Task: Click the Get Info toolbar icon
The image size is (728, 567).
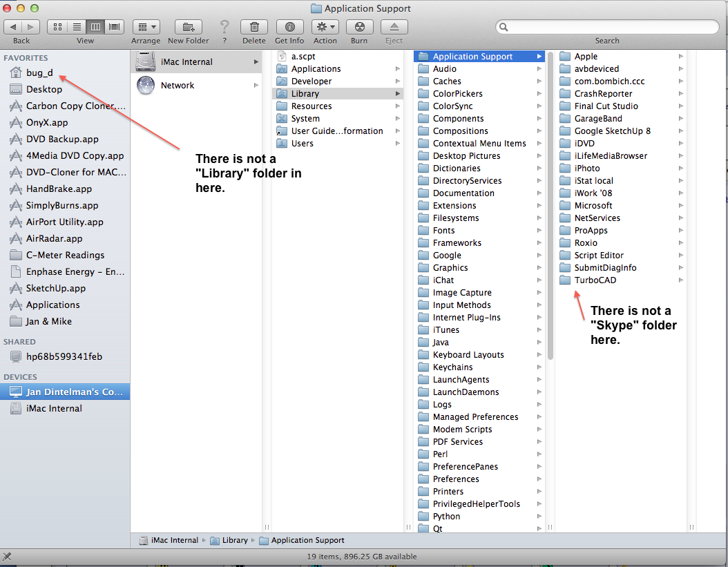Action: click(289, 27)
